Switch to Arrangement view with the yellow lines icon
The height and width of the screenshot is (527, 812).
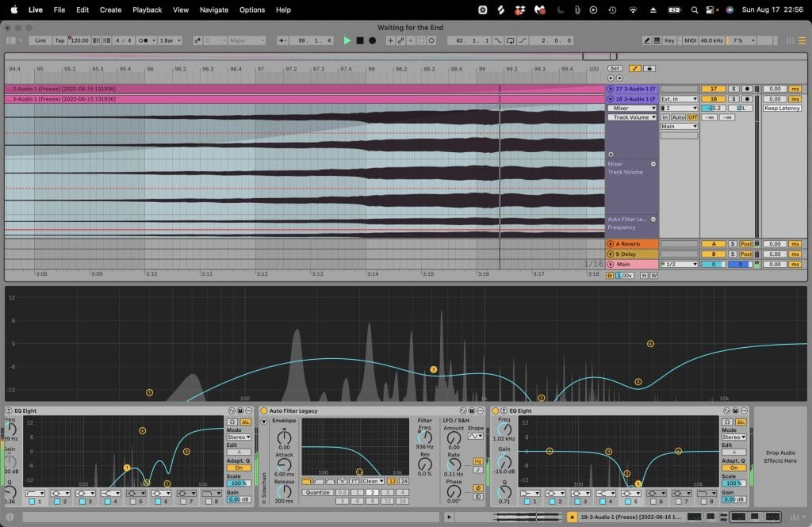pyautogui.click(x=802, y=40)
